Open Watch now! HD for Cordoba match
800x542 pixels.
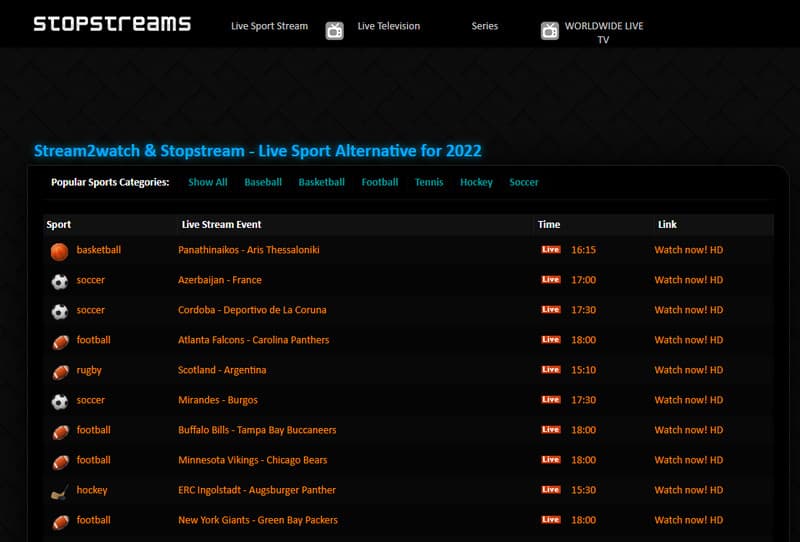[x=688, y=310]
